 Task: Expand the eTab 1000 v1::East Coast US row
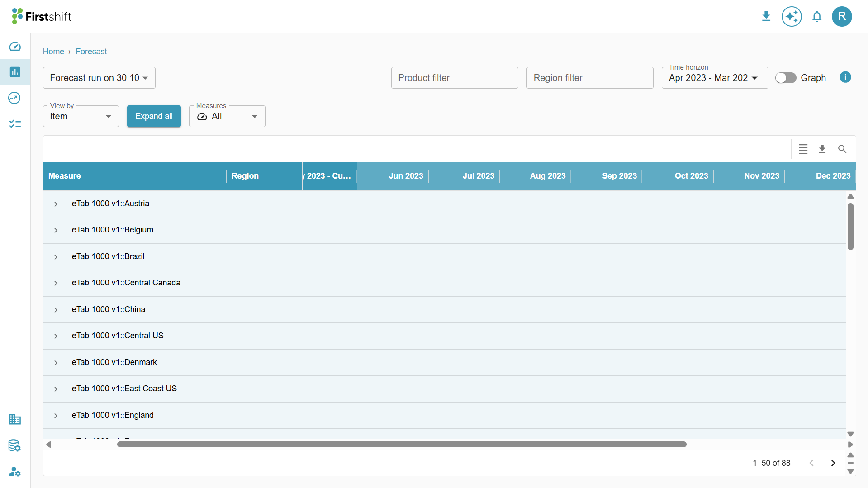point(56,389)
